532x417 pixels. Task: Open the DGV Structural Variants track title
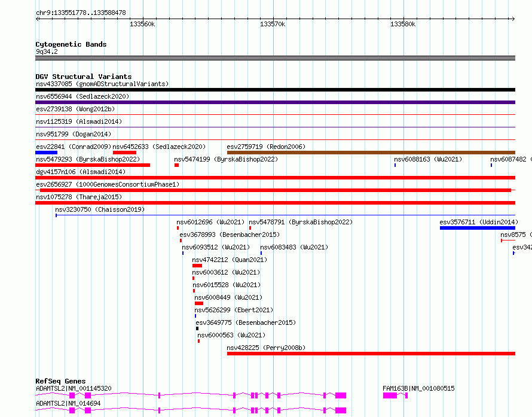pyautogui.click(x=84, y=77)
